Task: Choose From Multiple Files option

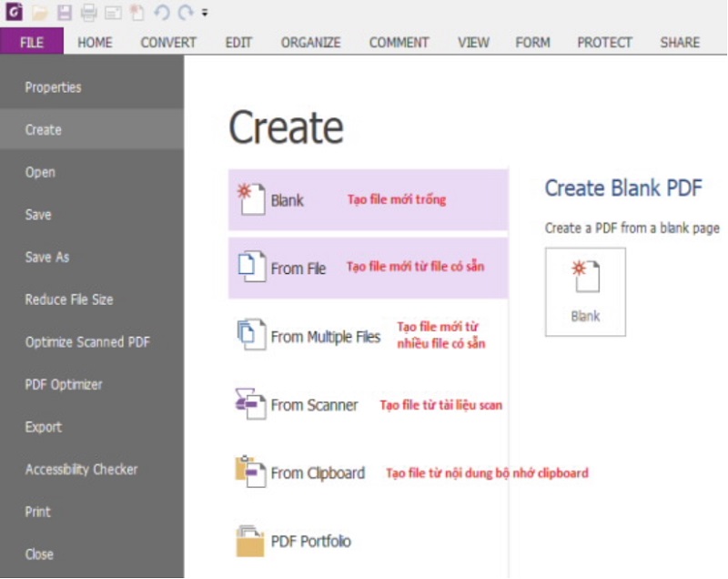Action: pyautogui.click(x=325, y=337)
